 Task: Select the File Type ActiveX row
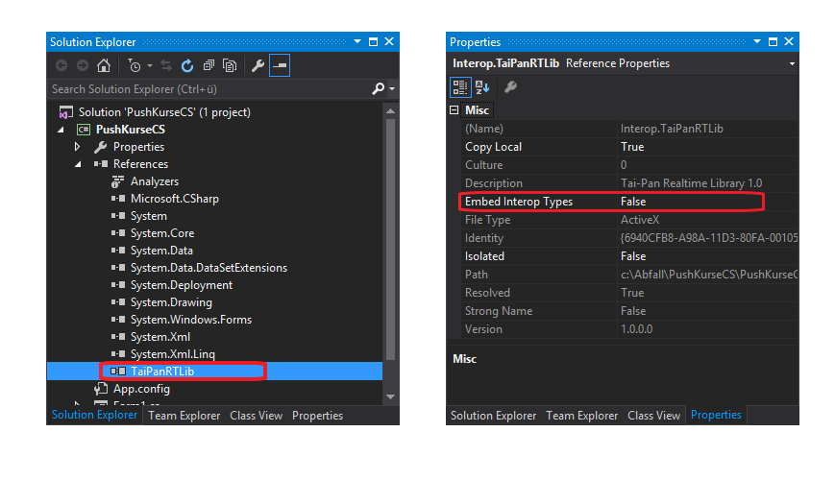629,220
